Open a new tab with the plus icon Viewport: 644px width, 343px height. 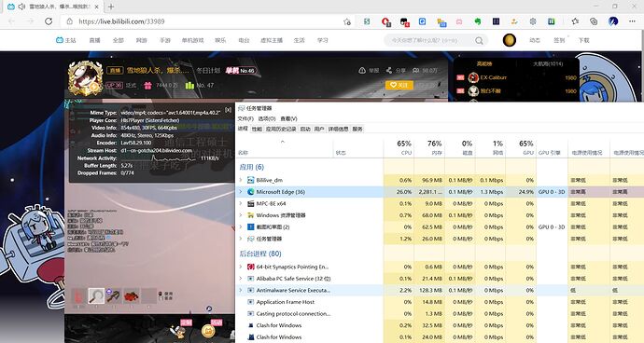coord(111,7)
